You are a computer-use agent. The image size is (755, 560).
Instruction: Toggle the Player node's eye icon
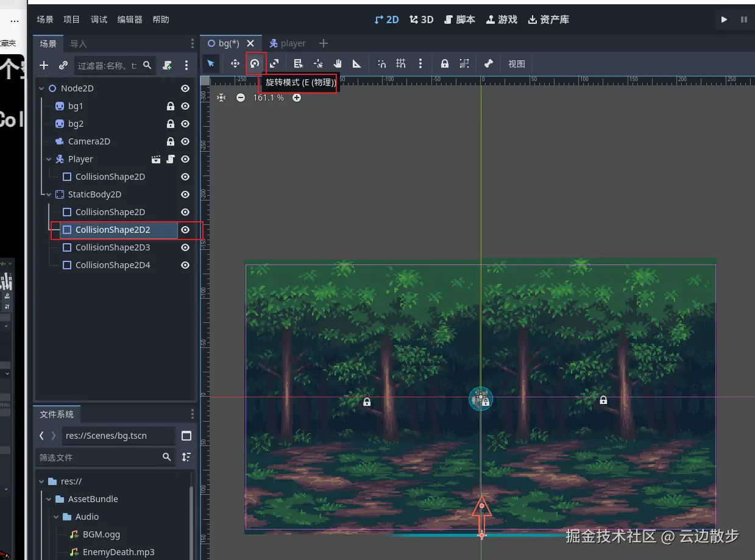(185, 159)
